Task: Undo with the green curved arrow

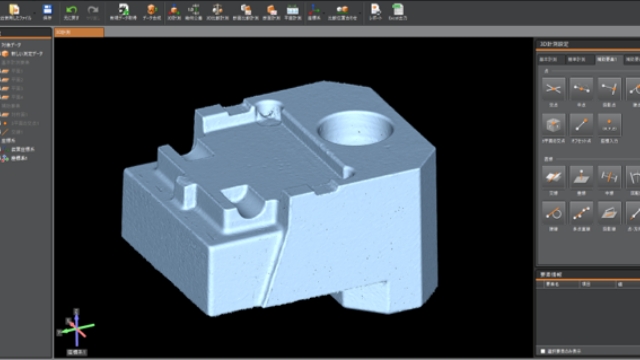Action: pyautogui.click(x=71, y=10)
